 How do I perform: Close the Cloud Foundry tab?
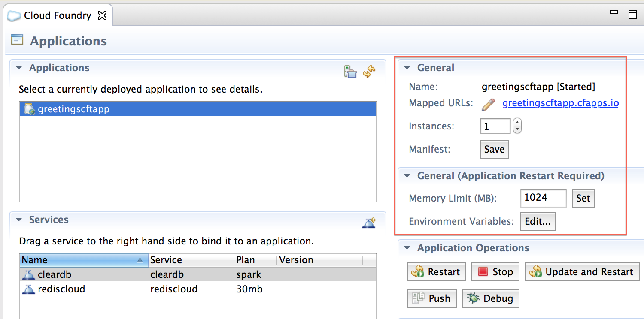pos(102,16)
